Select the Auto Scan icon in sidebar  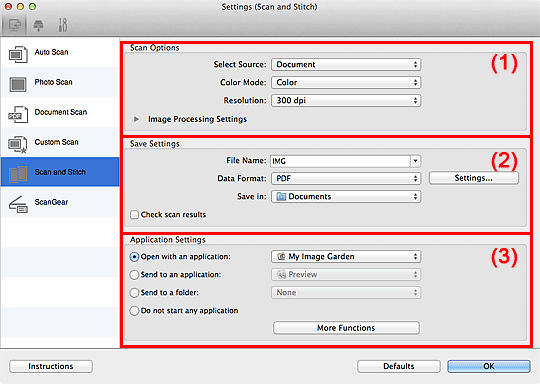pyautogui.click(x=18, y=54)
